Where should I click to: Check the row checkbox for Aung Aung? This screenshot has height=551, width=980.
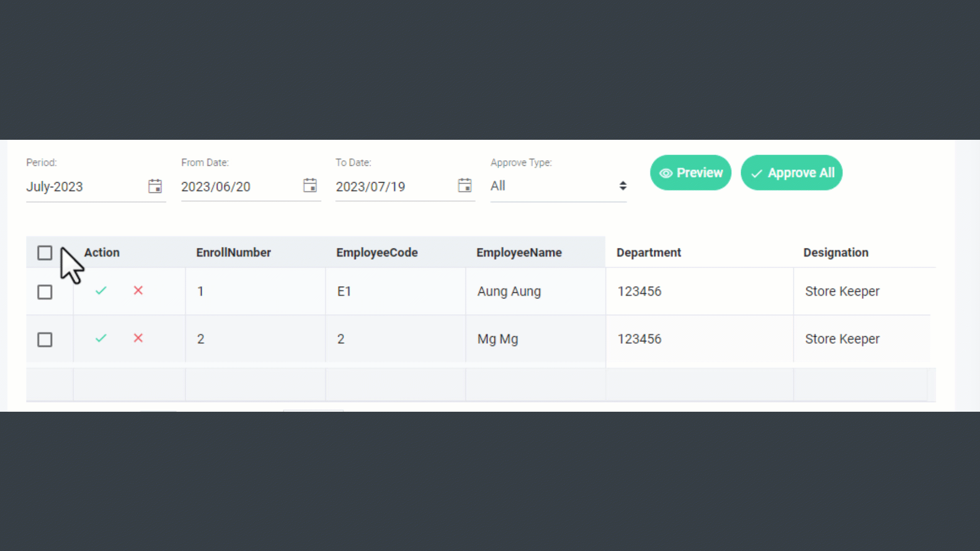click(45, 292)
